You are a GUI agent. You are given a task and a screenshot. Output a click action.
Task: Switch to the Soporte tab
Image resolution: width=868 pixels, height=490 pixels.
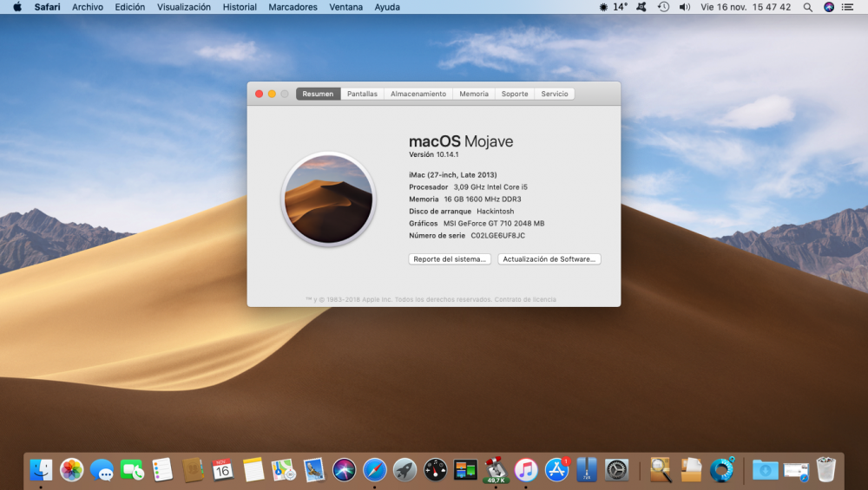click(x=515, y=94)
